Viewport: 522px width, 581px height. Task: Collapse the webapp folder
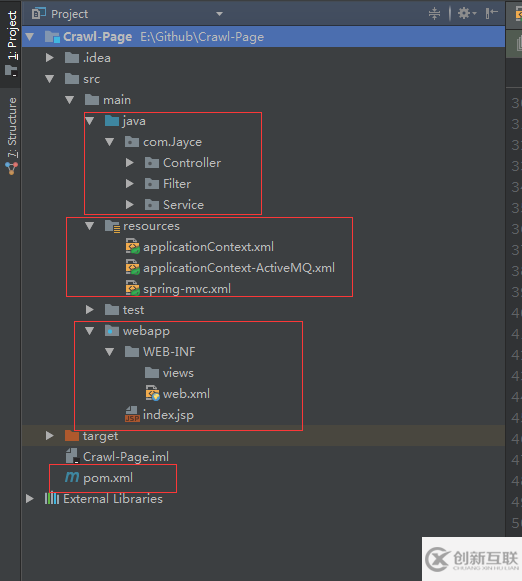(x=89, y=331)
